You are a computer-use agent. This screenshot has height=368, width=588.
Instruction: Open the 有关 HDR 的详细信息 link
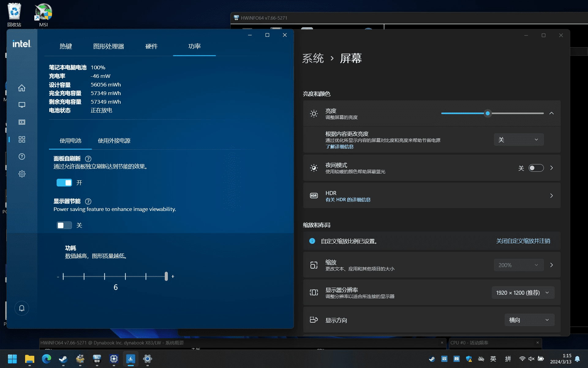[x=348, y=200]
